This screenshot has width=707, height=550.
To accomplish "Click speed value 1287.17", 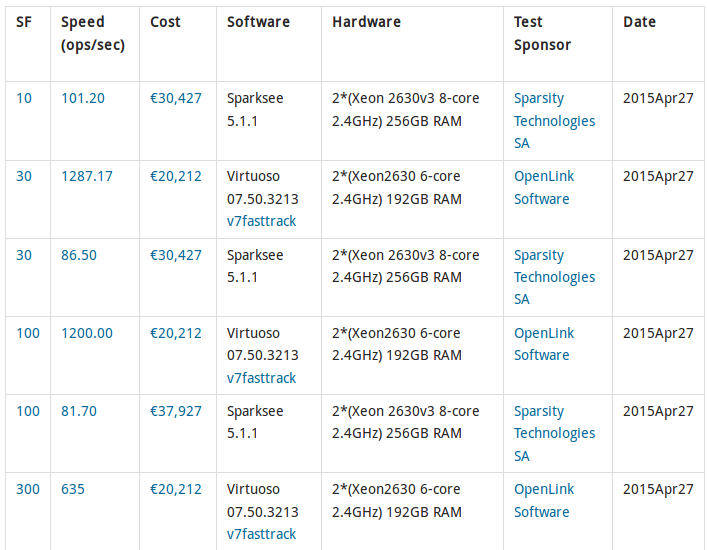I will (x=87, y=176).
